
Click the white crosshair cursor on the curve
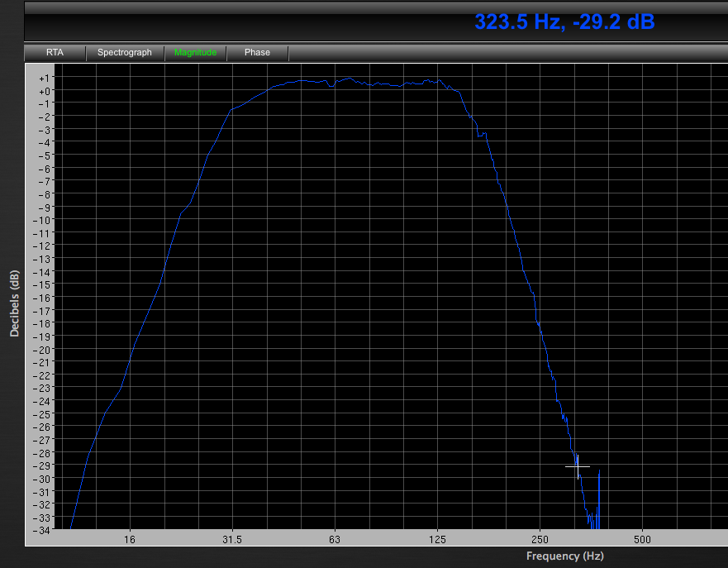tap(578, 466)
